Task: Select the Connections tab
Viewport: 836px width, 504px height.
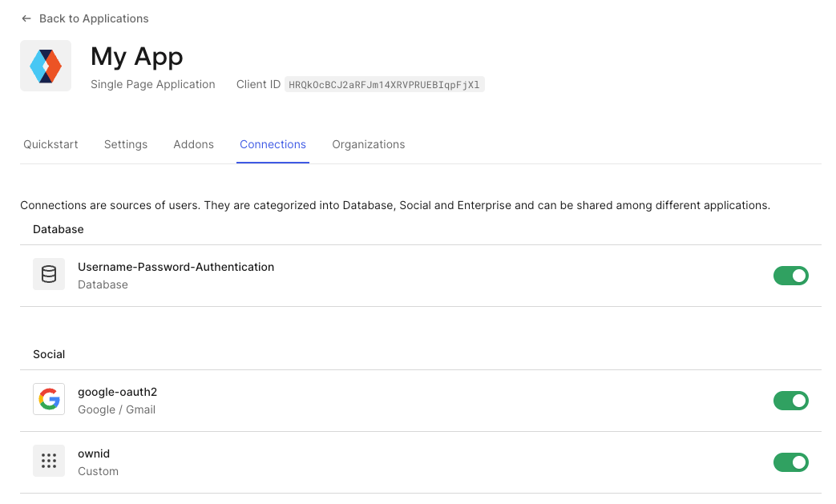Action: (273, 144)
